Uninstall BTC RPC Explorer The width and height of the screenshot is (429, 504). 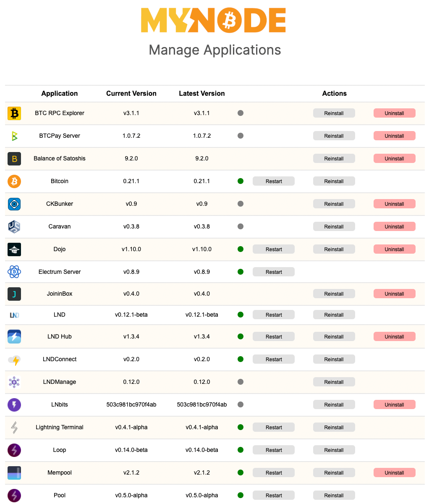point(395,113)
